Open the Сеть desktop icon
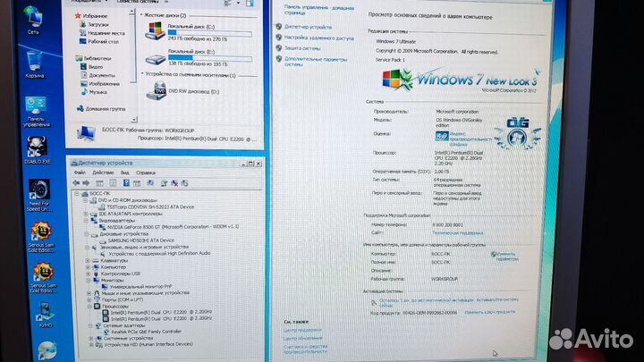 (x=33, y=20)
